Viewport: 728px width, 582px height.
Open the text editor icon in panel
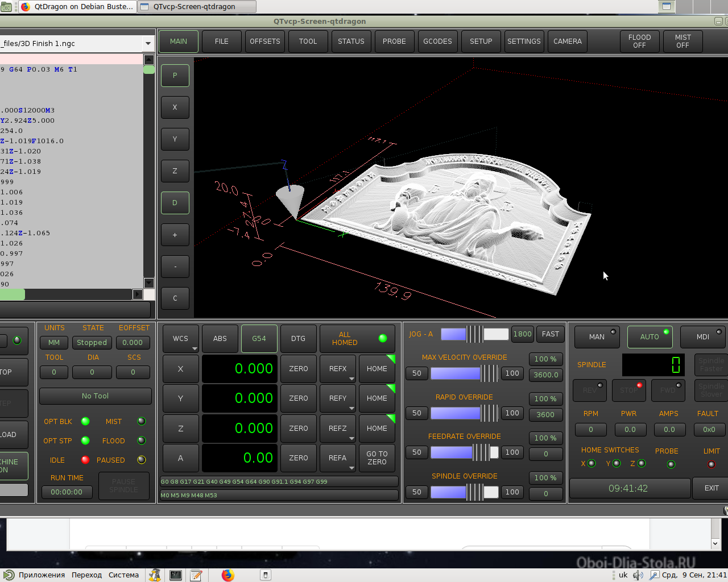[x=196, y=575]
